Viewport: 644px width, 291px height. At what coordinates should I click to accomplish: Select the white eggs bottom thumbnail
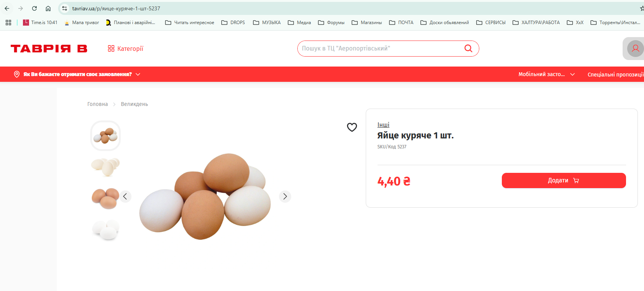pyautogui.click(x=106, y=230)
